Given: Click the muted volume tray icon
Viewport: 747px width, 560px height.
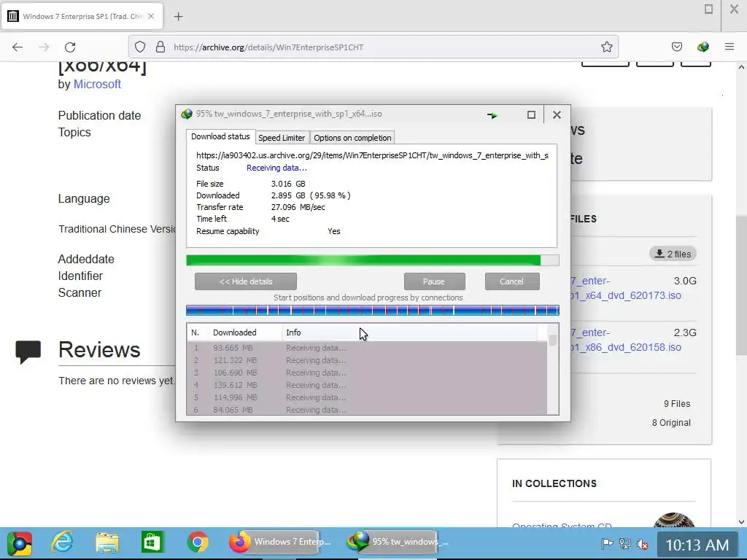Looking at the screenshot, I should pyautogui.click(x=643, y=543).
